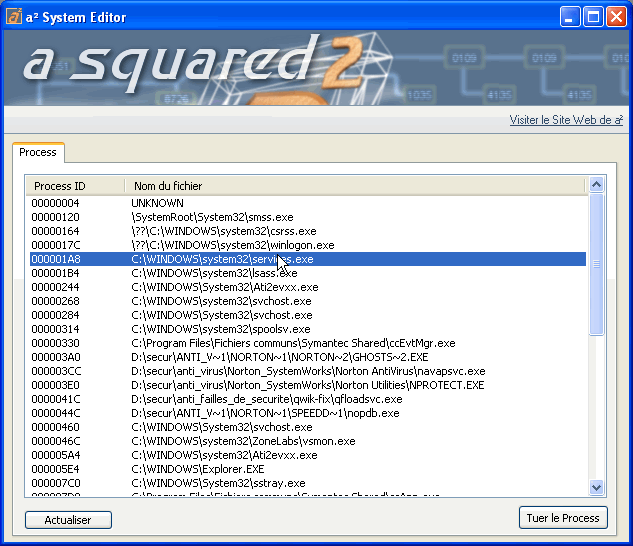The image size is (633, 546).
Task: Select the lsass.exe process row
Action: (x=308, y=273)
